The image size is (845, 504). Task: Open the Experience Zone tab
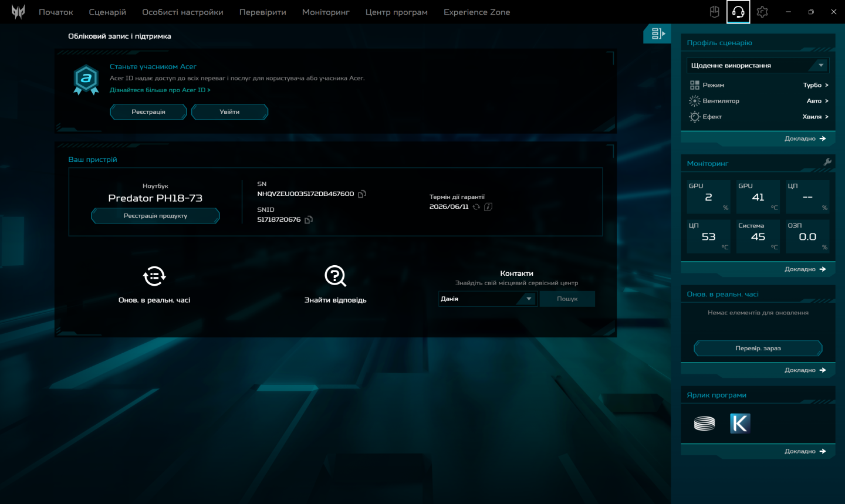477,12
